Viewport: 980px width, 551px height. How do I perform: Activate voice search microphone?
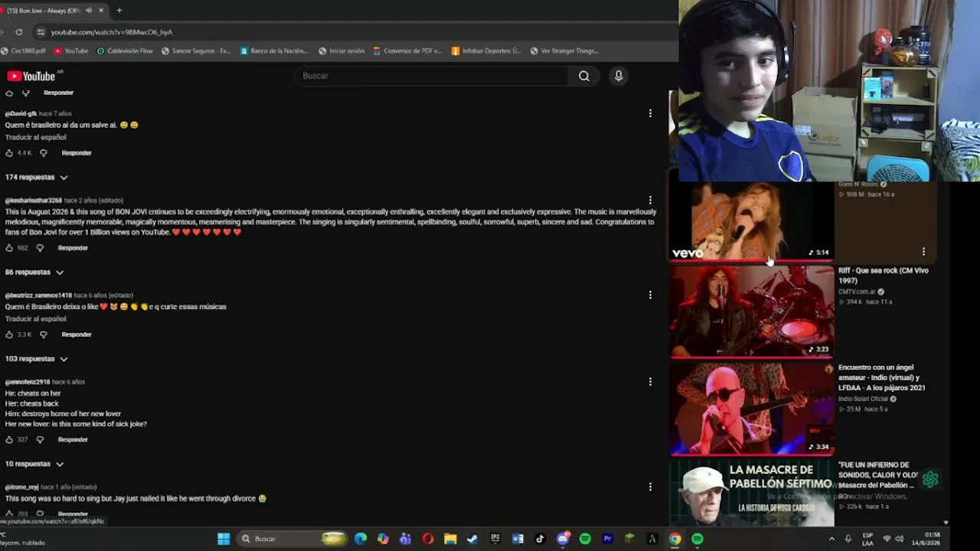click(x=619, y=76)
